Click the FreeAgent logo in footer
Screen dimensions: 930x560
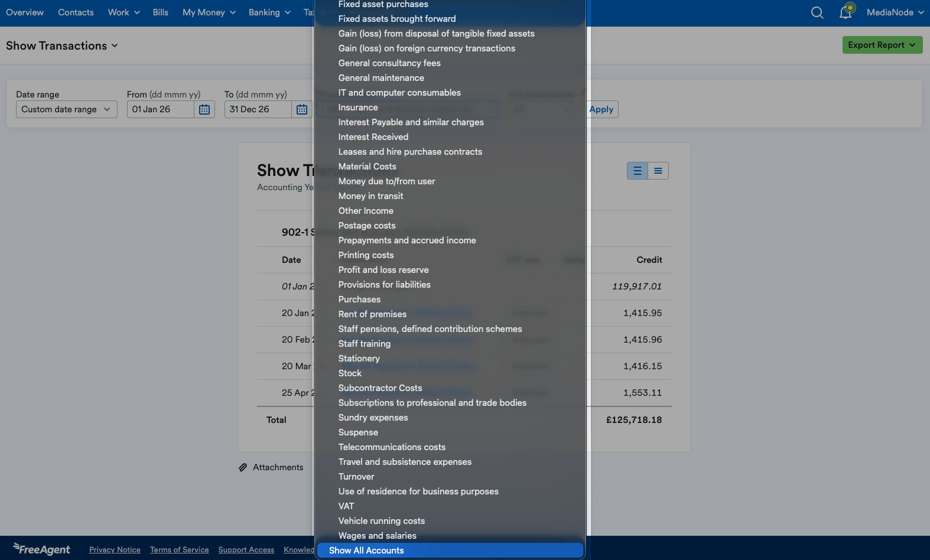[41, 549]
